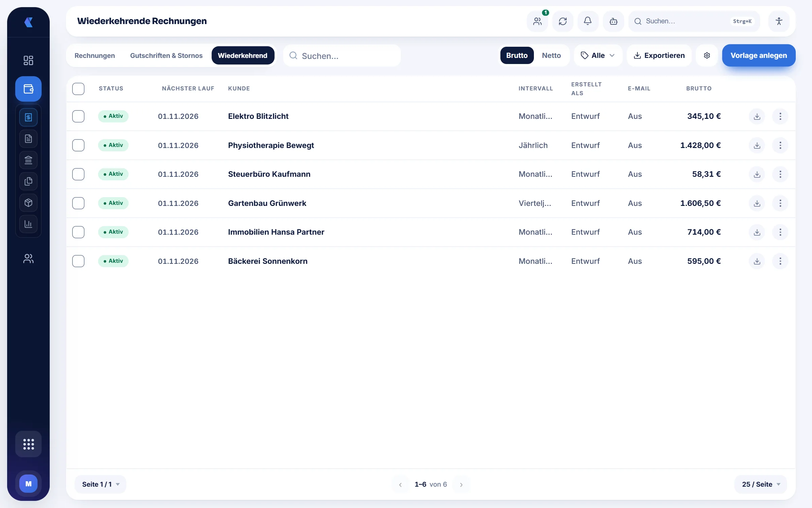Open the bank building sidebar icon

[28, 160]
